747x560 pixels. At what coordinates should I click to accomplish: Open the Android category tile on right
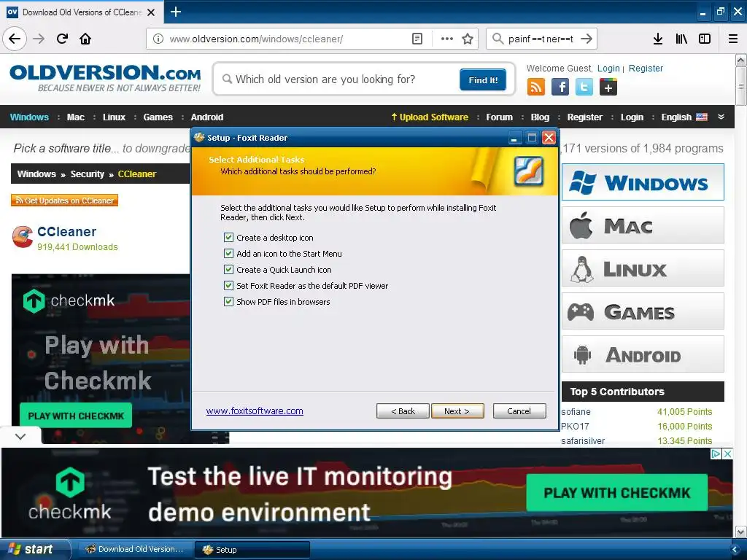click(x=643, y=354)
